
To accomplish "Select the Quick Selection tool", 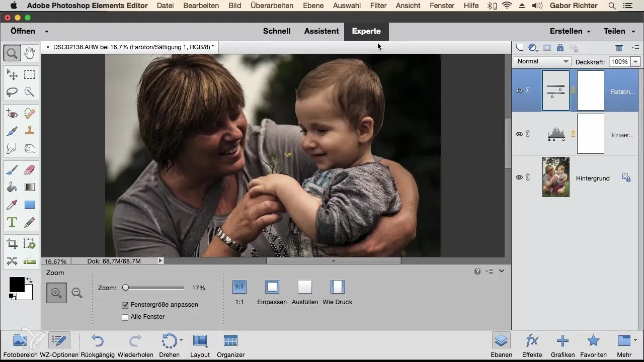I will pyautogui.click(x=29, y=92).
